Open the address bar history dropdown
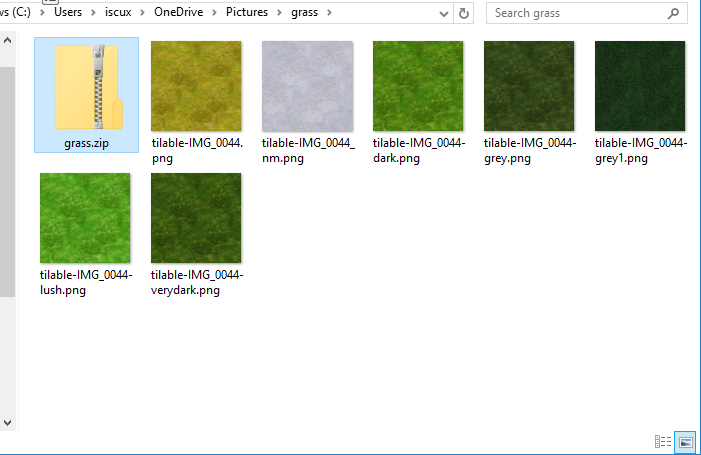This screenshot has height=455, width=701. pyautogui.click(x=443, y=14)
